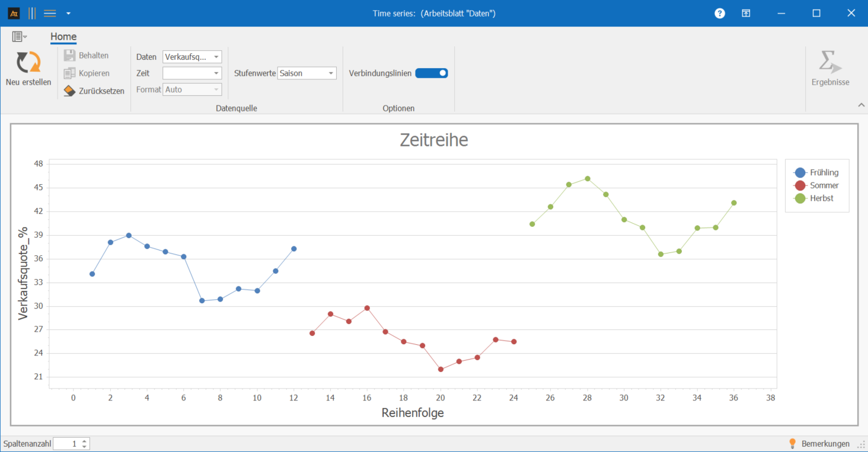Screen dimensions: 868x452
Task: Click the Bemerkungen lightbulb icon
Action: pyautogui.click(x=792, y=444)
